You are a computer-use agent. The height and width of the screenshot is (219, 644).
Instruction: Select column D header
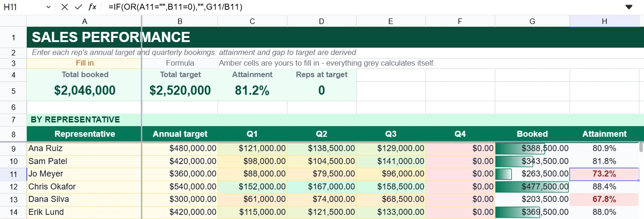322,21
